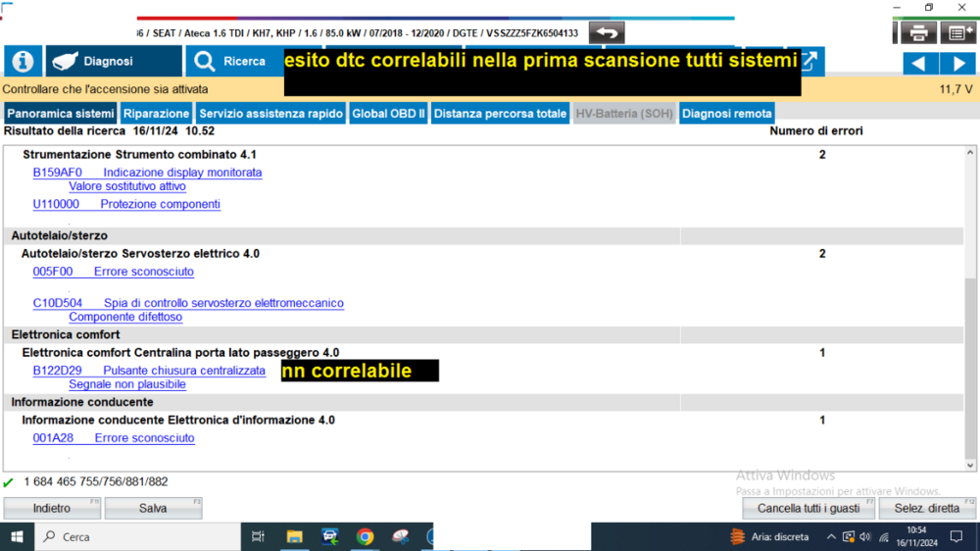Select Distanza percorsa totale tab
This screenshot has width=980, height=551.
[x=500, y=114]
